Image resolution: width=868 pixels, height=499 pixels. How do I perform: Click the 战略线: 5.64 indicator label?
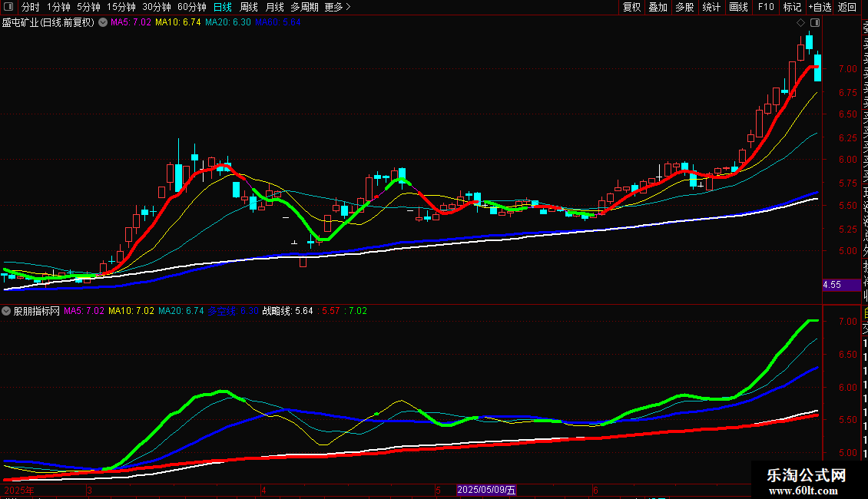coord(287,312)
